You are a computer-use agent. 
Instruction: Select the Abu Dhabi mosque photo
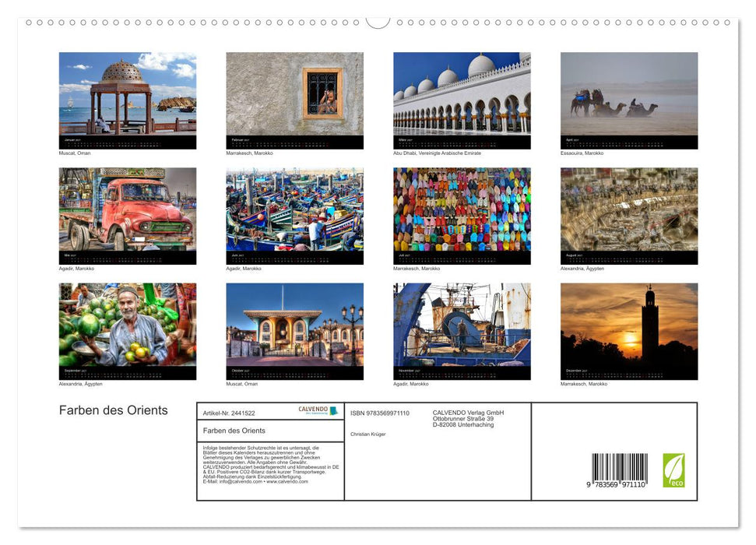[x=462, y=100]
